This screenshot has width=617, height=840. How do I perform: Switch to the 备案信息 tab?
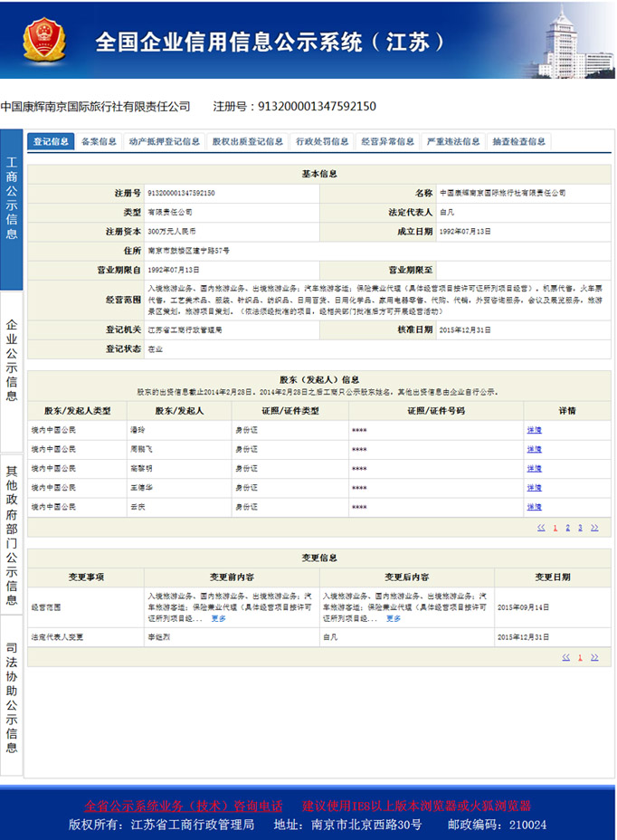[99, 141]
